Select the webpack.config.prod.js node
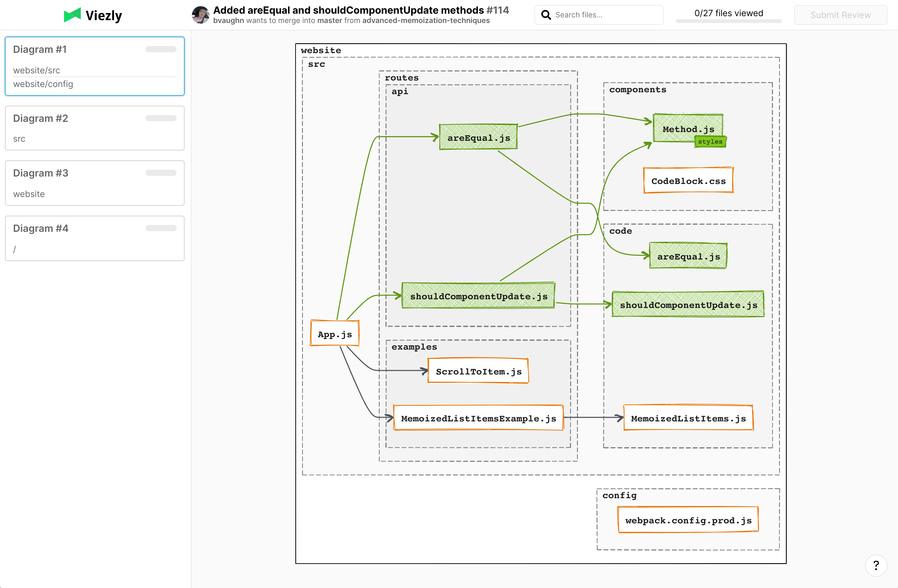 coord(688,520)
